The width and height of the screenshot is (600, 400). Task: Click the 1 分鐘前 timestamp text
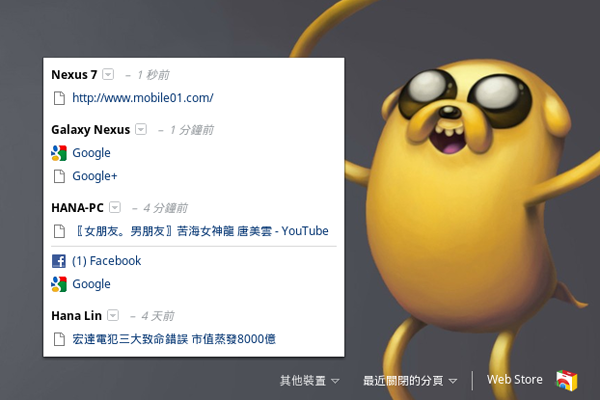coord(192,130)
